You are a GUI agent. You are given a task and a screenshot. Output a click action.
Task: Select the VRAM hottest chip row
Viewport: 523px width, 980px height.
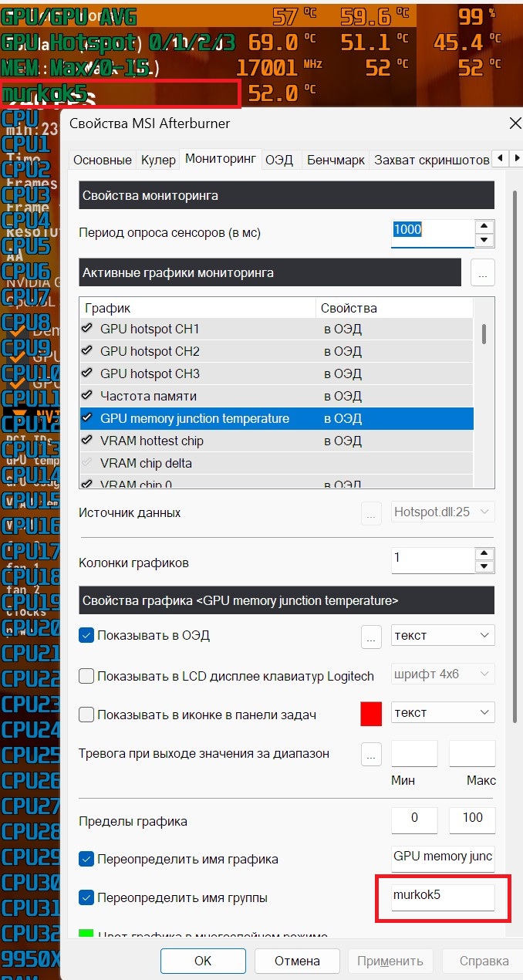(x=276, y=441)
